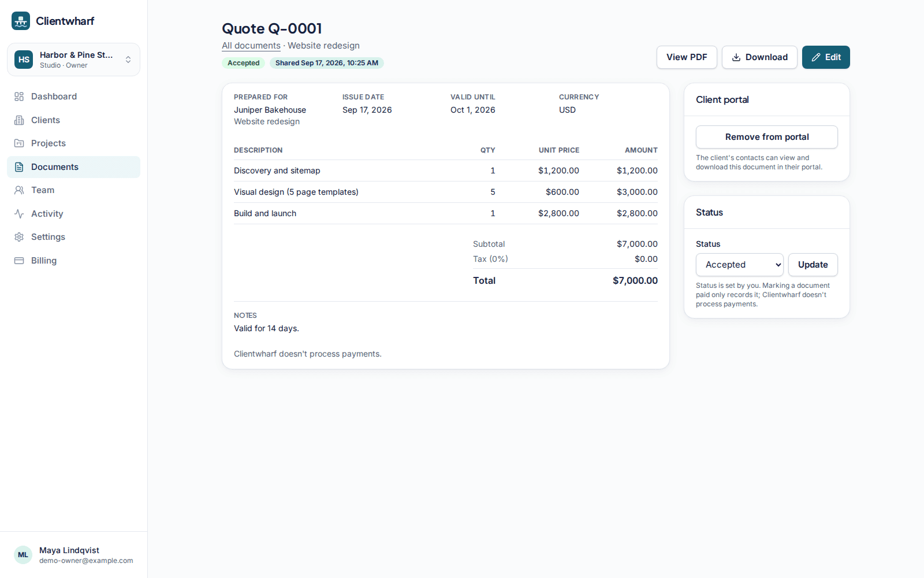Go to Billing in the sidebar

(73, 261)
